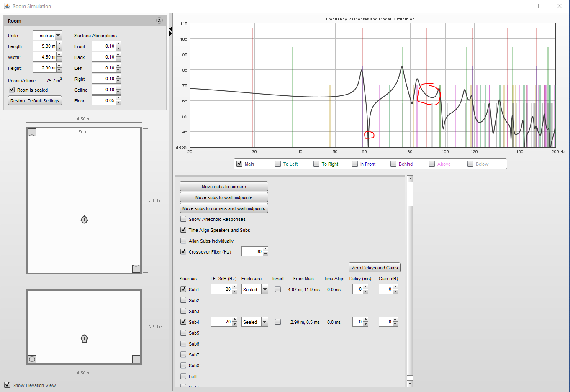Select listener head icon in elevation view
Viewport: 570px width, 392px height.
click(x=84, y=338)
